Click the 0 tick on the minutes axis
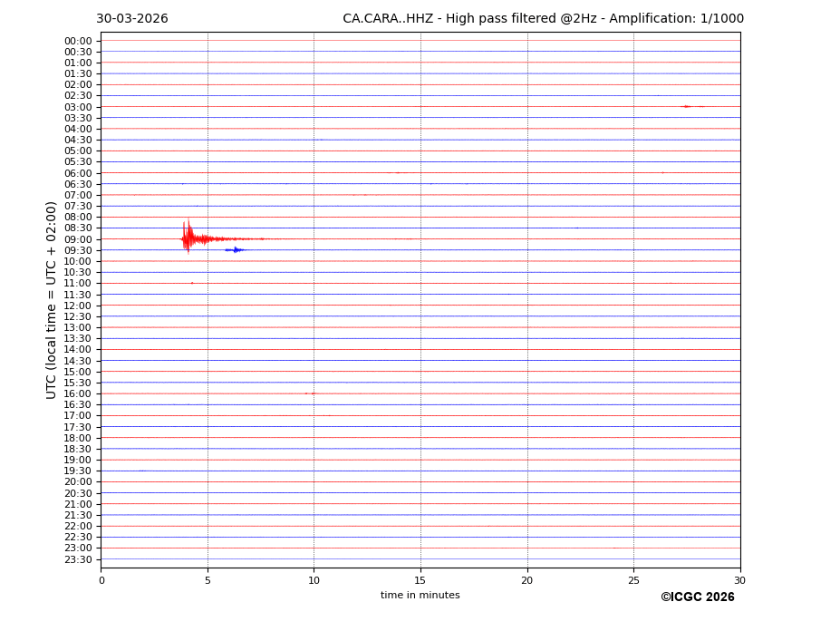840x631 pixels. pyautogui.click(x=101, y=580)
